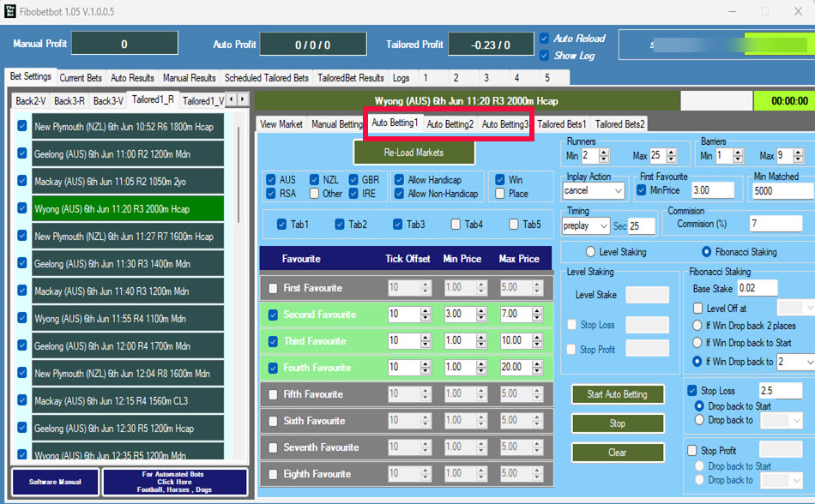Click the Base Stake input field
Image resolution: width=815 pixels, height=504 pixels.
[x=757, y=288]
